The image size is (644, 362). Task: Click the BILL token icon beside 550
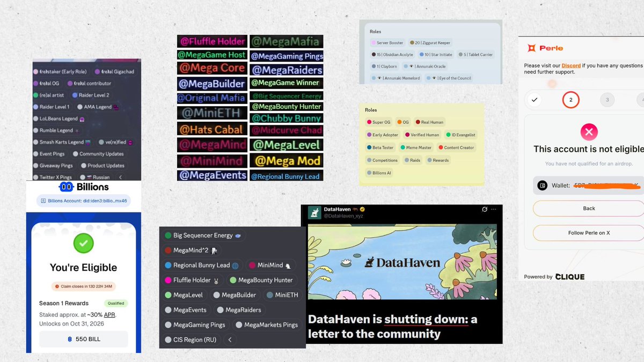(69, 339)
